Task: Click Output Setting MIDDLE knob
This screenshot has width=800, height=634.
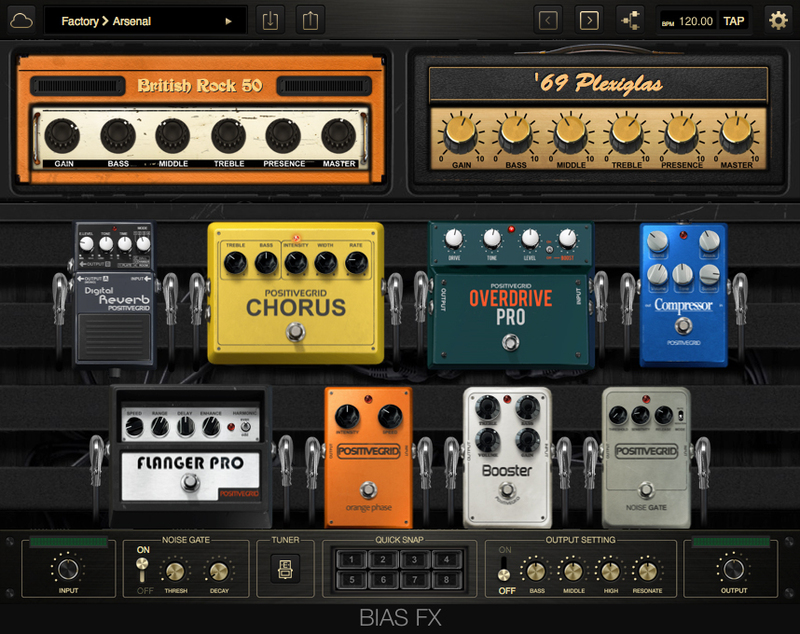Action: click(x=573, y=572)
